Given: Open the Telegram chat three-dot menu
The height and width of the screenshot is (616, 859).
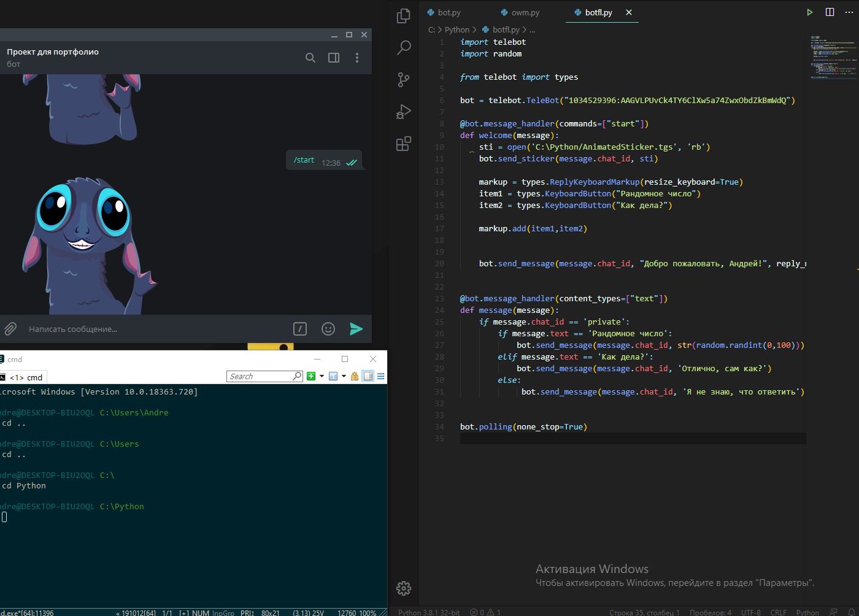Looking at the screenshot, I should click(x=357, y=58).
